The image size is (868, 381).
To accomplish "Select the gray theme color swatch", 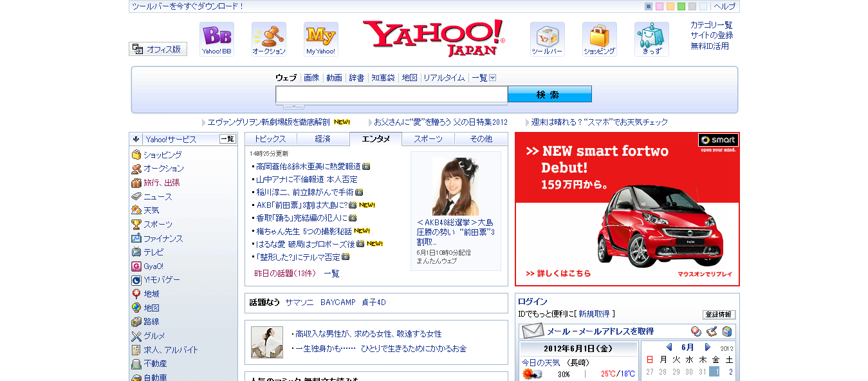I will click(692, 6).
